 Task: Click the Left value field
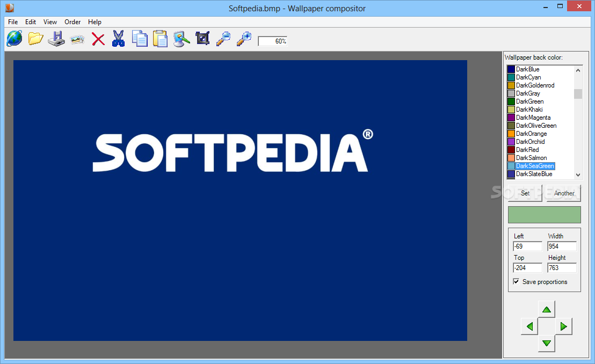click(527, 246)
